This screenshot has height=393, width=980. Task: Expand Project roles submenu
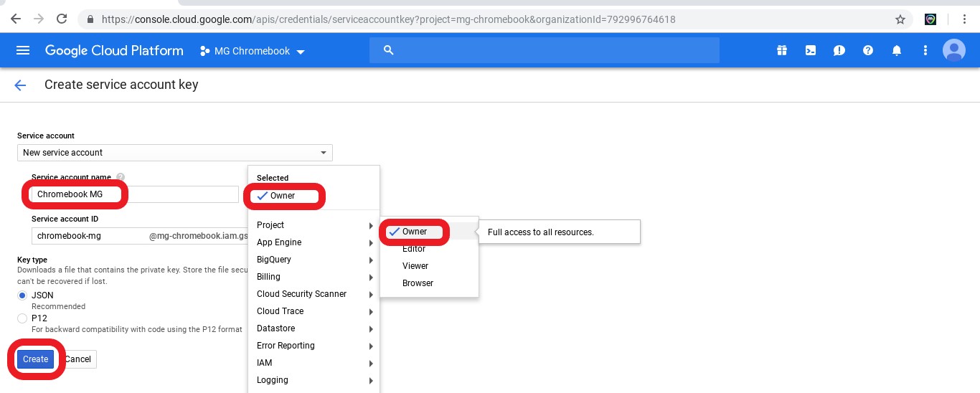[x=314, y=225]
